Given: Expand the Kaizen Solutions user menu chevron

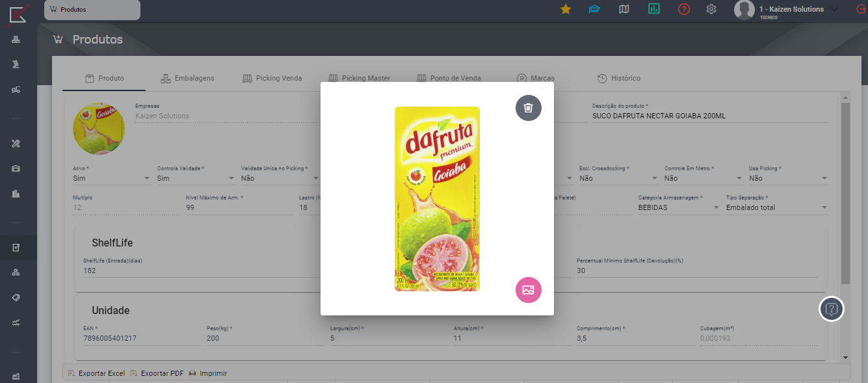Looking at the screenshot, I should tap(835, 9).
